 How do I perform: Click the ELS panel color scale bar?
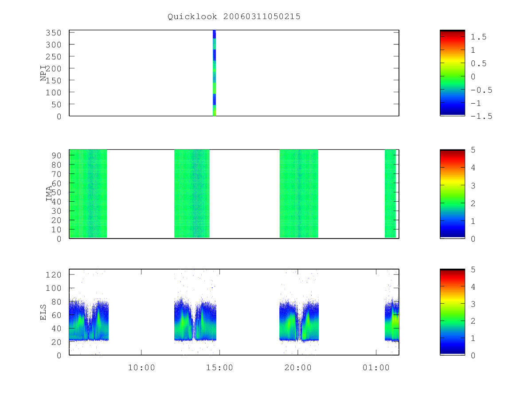(x=452, y=312)
